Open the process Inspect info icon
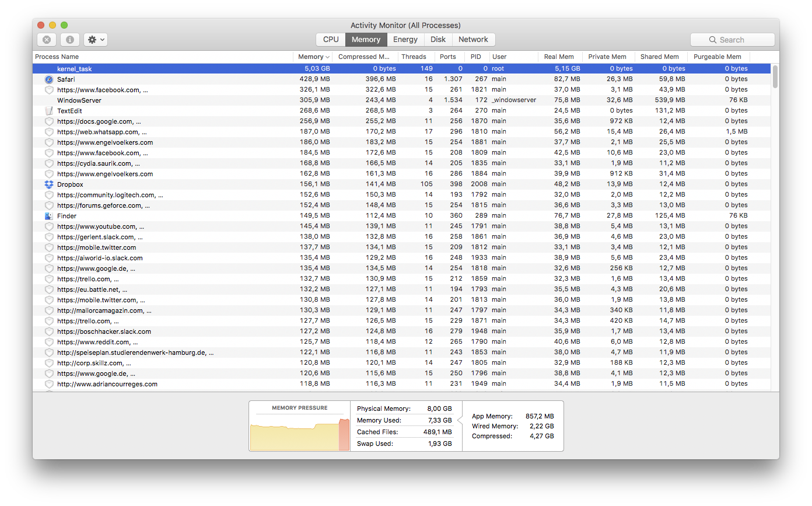Viewport: 812px width, 506px height. [x=70, y=40]
